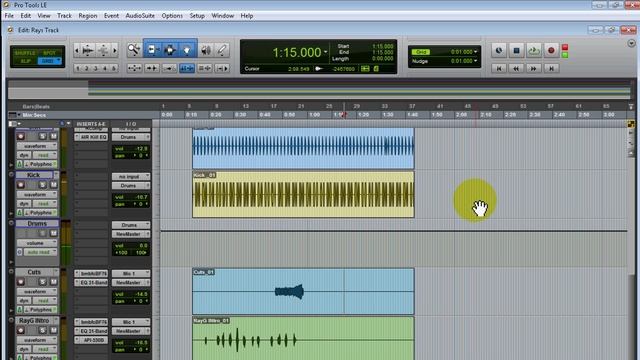The height and width of the screenshot is (360, 640).
Task: Open Cuts track input Mic 1 selector
Action: click(131, 273)
